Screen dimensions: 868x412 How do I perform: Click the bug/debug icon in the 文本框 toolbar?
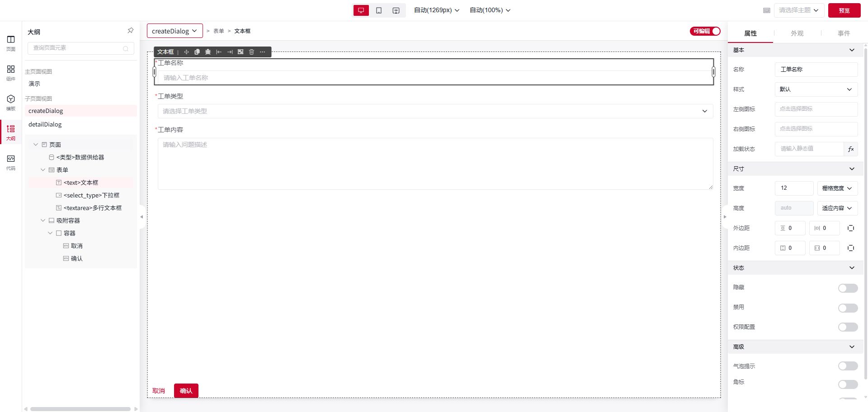[208, 52]
